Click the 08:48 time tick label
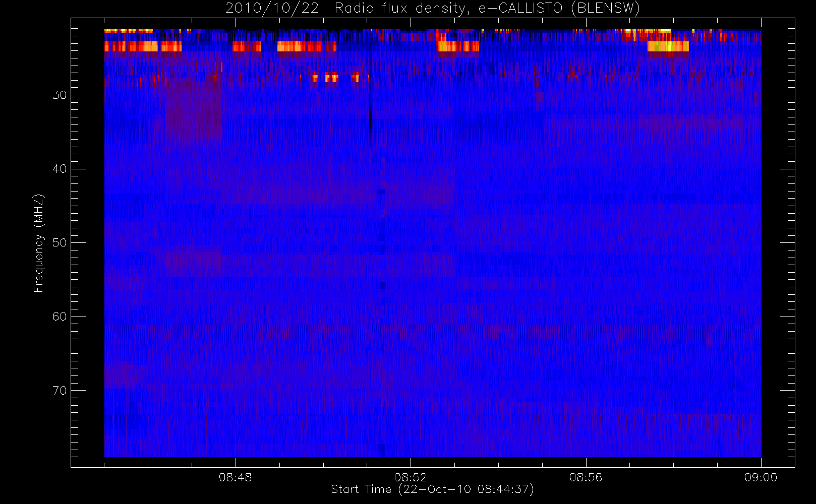The image size is (816, 504). (x=235, y=477)
